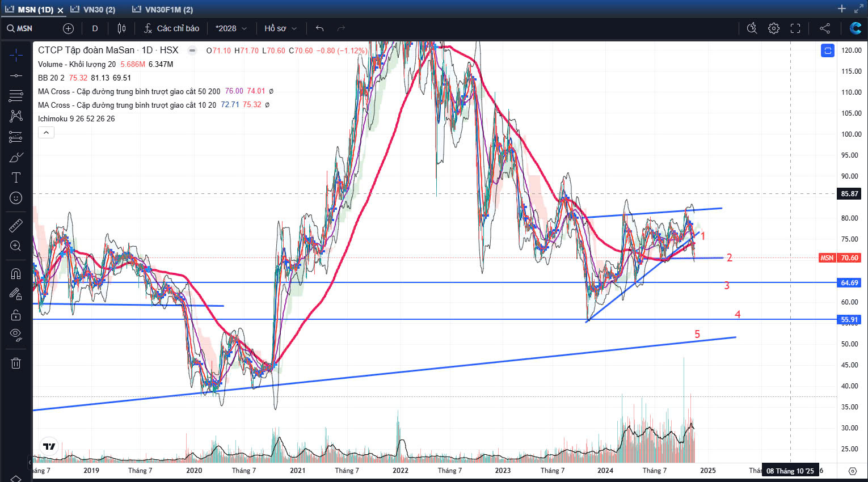Collapse the indicator legend with chevron
The image size is (868, 482).
(46, 133)
